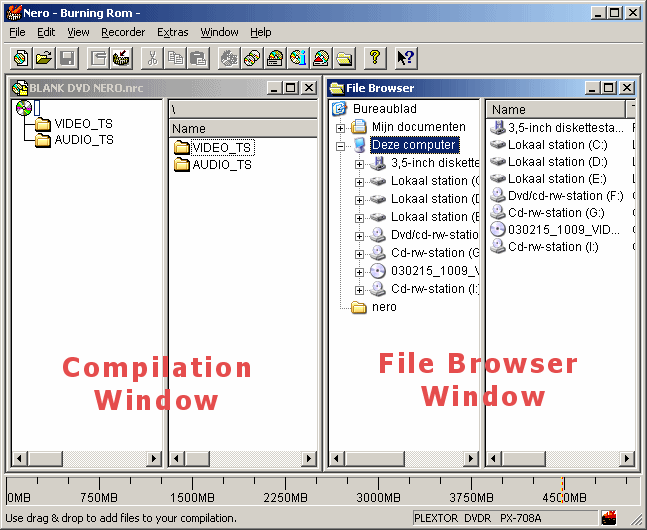Viewport: 647px width, 530px height.
Task: Create a new compilation from the toolbar
Action: coord(21,58)
